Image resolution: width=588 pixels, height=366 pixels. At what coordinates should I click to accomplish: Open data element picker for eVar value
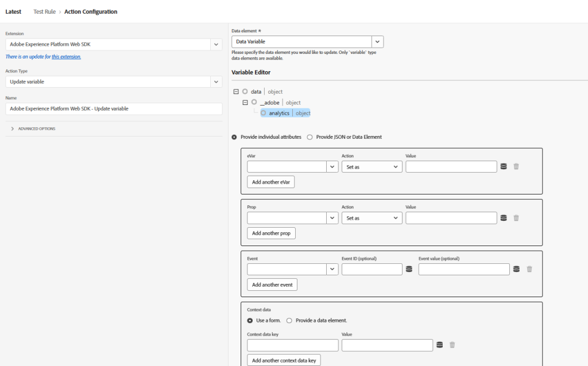(x=504, y=167)
